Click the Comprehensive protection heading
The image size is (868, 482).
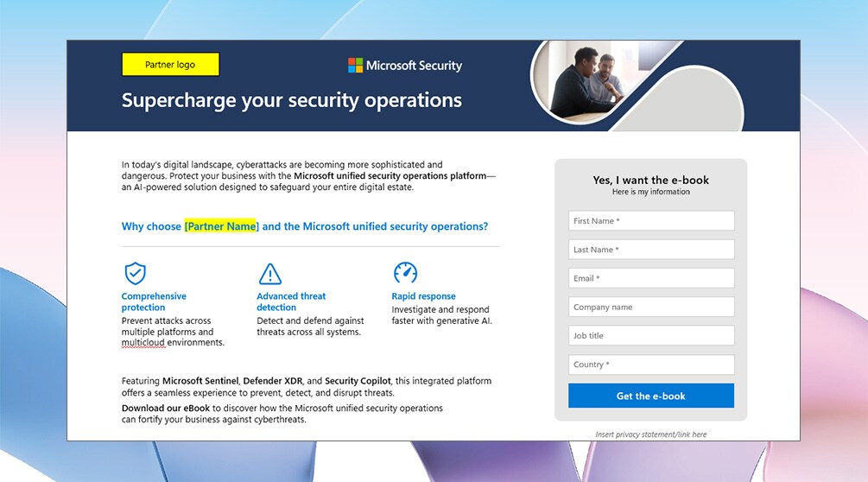[154, 301]
